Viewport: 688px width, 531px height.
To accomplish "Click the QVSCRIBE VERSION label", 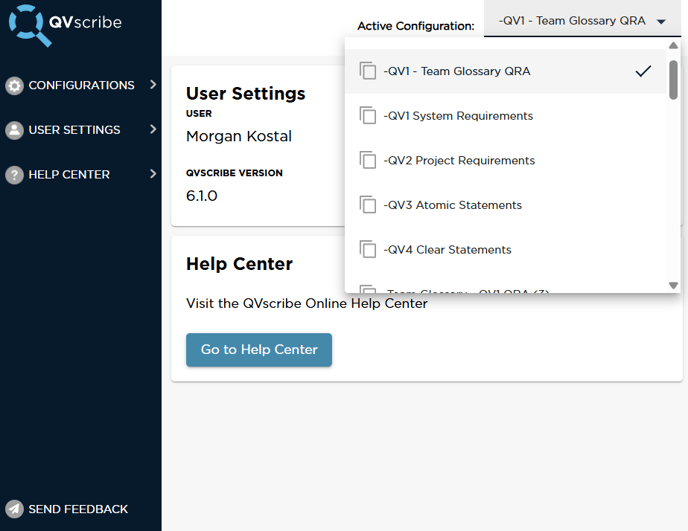I will (234, 173).
